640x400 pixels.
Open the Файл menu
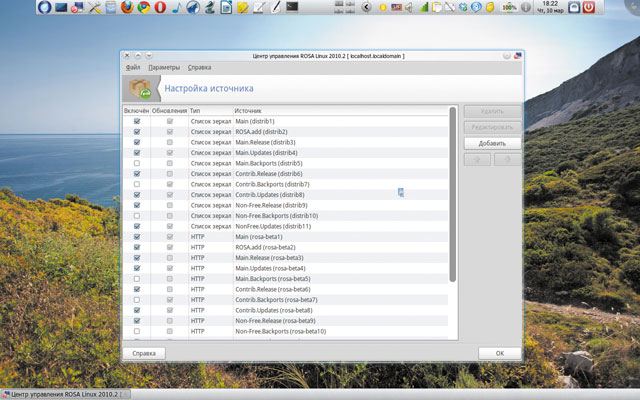[x=133, y=67]
